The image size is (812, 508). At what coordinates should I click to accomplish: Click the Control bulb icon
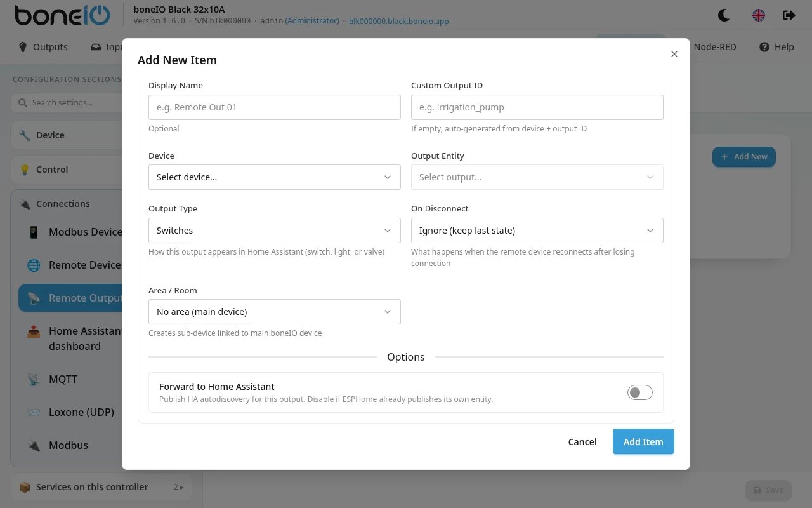coord(25,170)
